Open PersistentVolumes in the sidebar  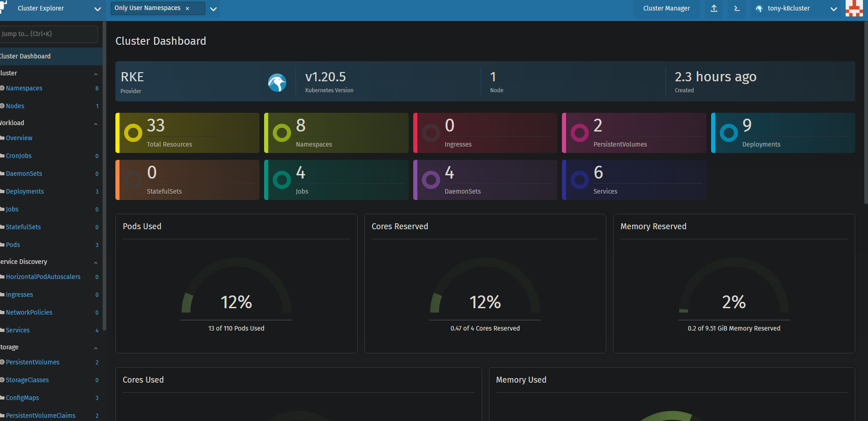point(33,362)
